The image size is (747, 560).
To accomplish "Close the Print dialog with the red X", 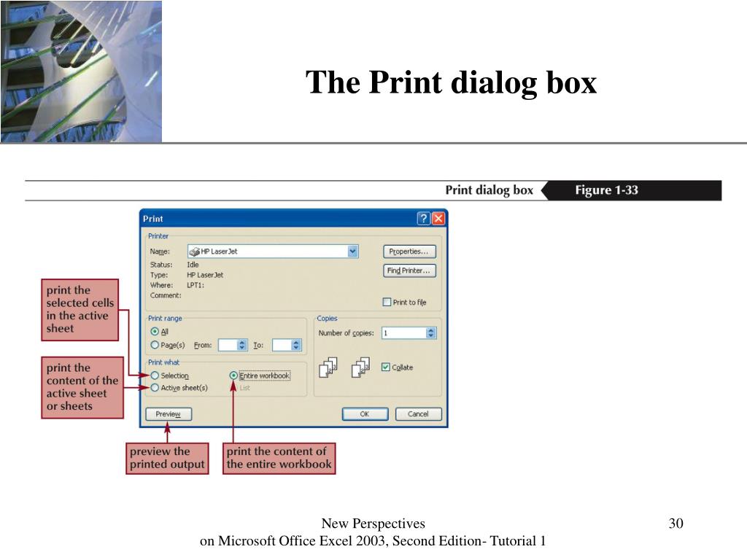I will (x=438, y=219).
